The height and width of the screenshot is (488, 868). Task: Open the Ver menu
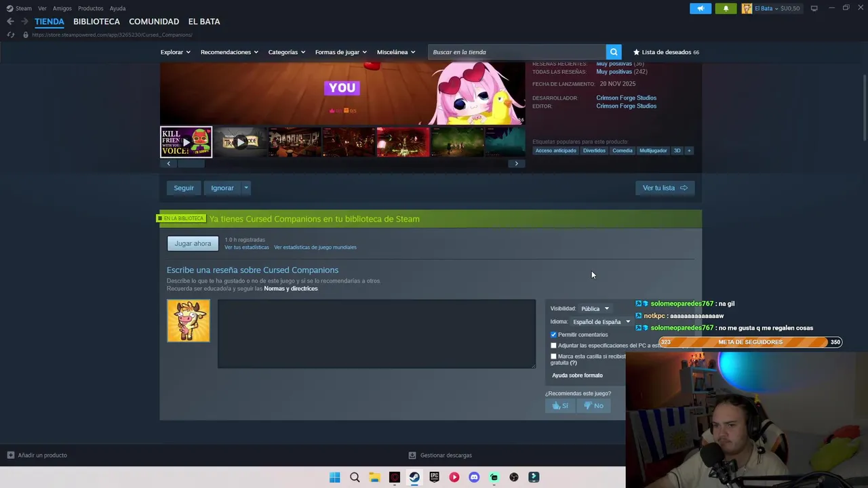(43, 8)
